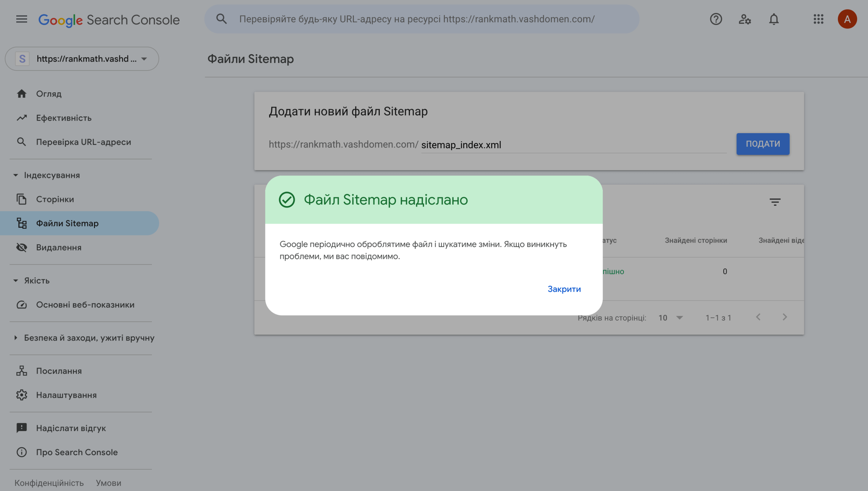Click the gear icon beside Налаштування

(22, 394)
